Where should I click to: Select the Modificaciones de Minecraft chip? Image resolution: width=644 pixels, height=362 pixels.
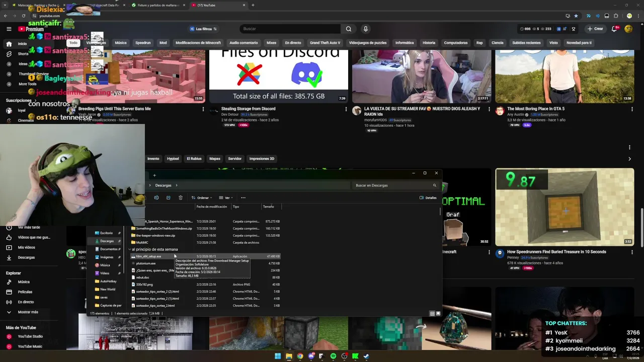click(x=198, y=43)
